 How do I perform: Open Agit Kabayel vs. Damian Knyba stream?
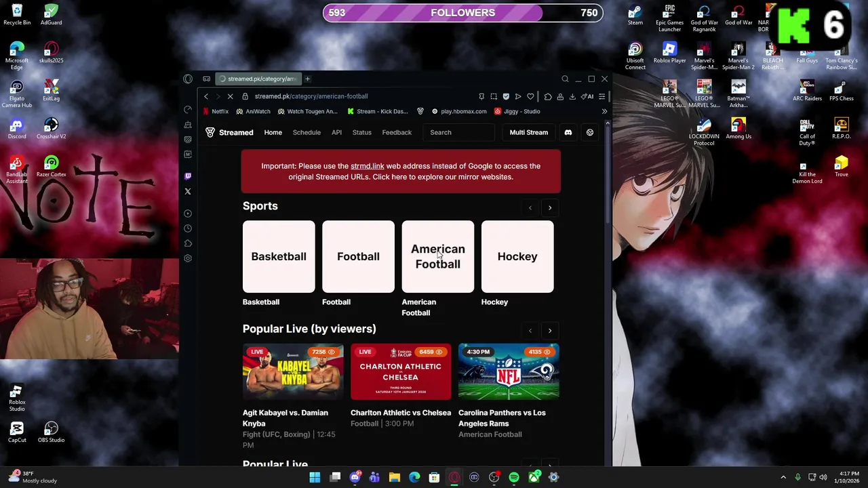(x=293, y=371)
